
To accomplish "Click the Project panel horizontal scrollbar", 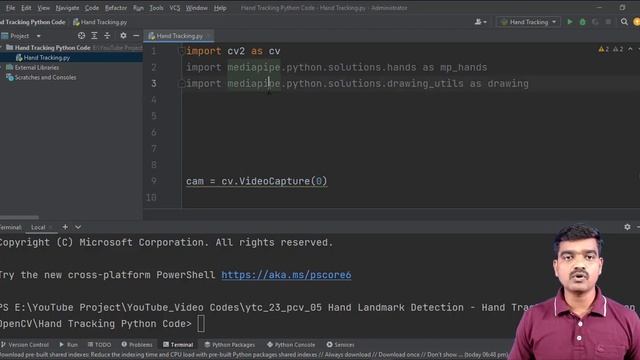I will pyautogui.click(x=19, y=217).
